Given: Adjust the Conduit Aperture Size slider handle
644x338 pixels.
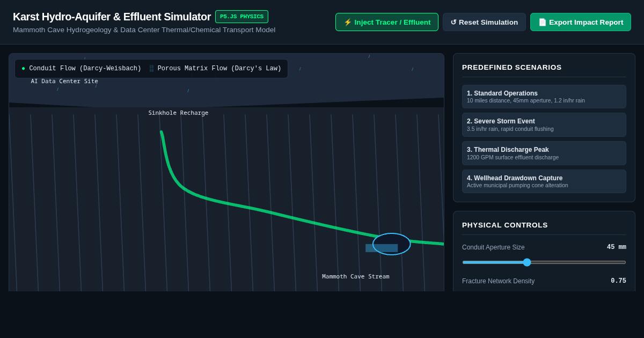Looking at the screenshot, I should pyautogui.click(x=527, y=262).
